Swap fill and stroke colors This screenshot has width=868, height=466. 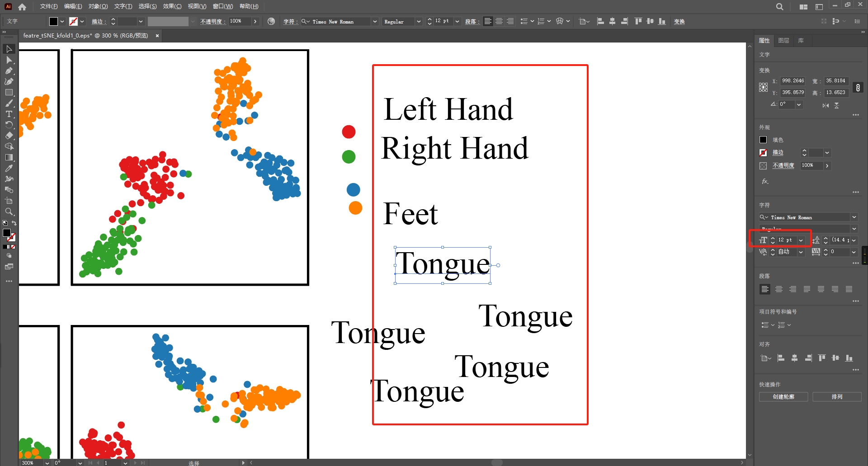pyautogui.click(x=14, y=223)
